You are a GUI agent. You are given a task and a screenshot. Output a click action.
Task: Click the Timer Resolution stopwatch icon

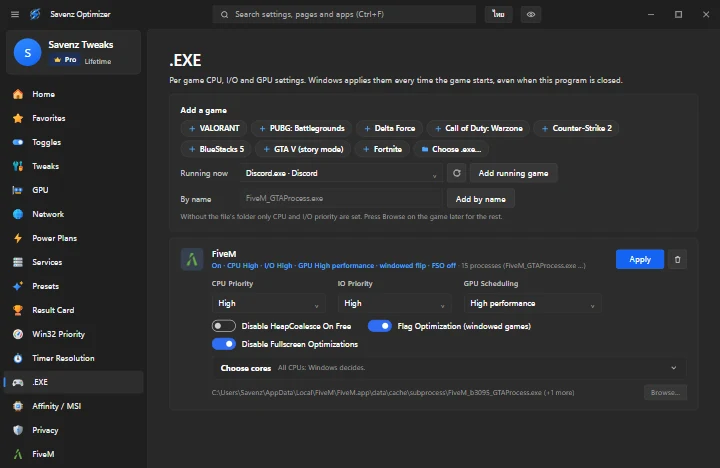click(18, 358)
